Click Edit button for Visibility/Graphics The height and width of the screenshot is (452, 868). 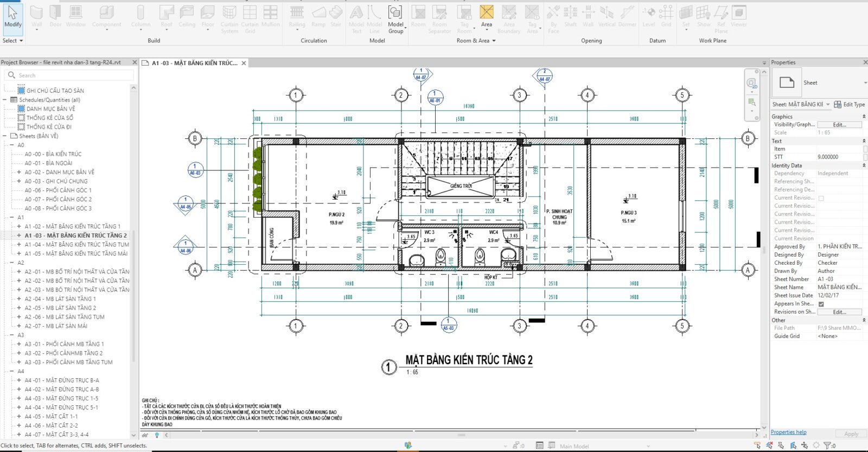840,125
